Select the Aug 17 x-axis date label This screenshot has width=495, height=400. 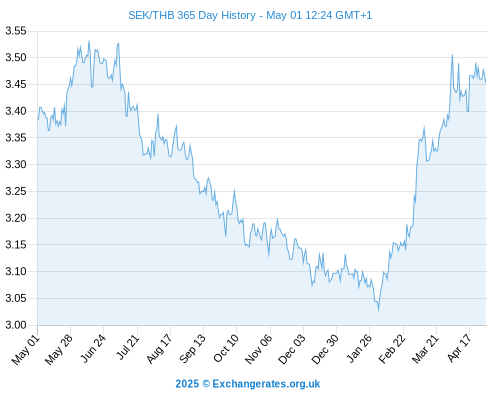(159, 349)
